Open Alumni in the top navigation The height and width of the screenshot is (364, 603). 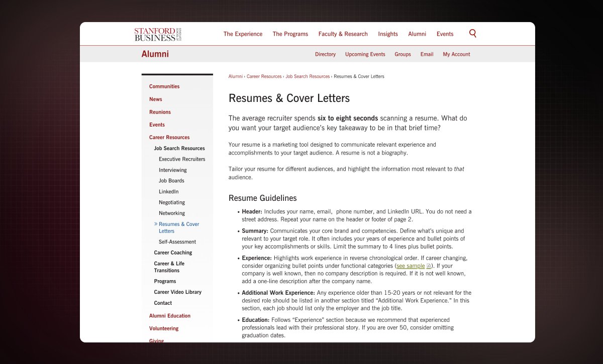point(417,34)
